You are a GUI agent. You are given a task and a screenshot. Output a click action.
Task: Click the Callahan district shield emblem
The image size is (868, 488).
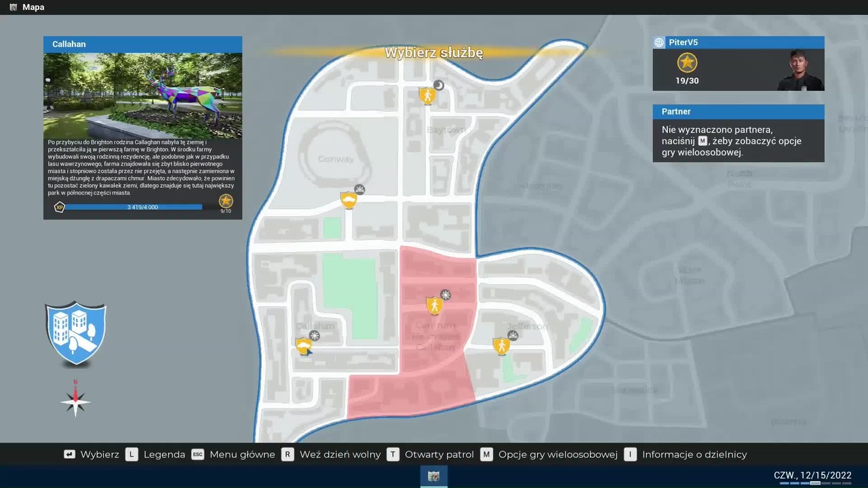point(75,333)
